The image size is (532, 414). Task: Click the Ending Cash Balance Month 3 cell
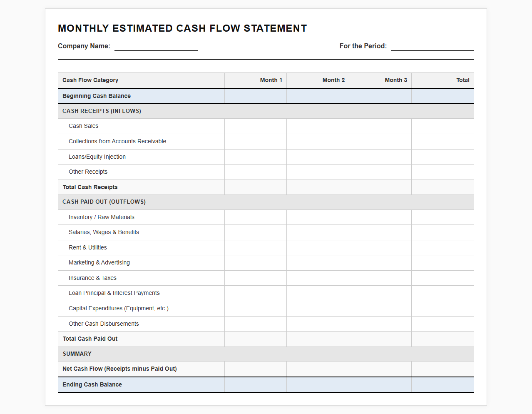coord(380,385)
